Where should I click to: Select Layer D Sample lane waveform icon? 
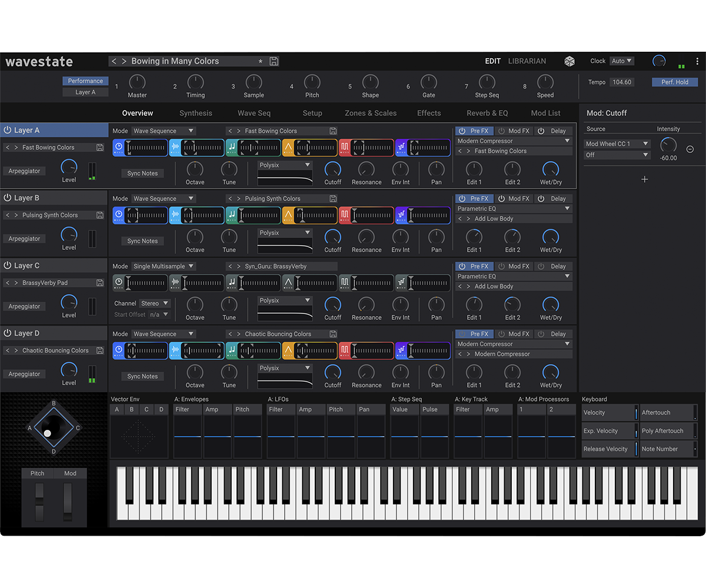click(175, 350)
